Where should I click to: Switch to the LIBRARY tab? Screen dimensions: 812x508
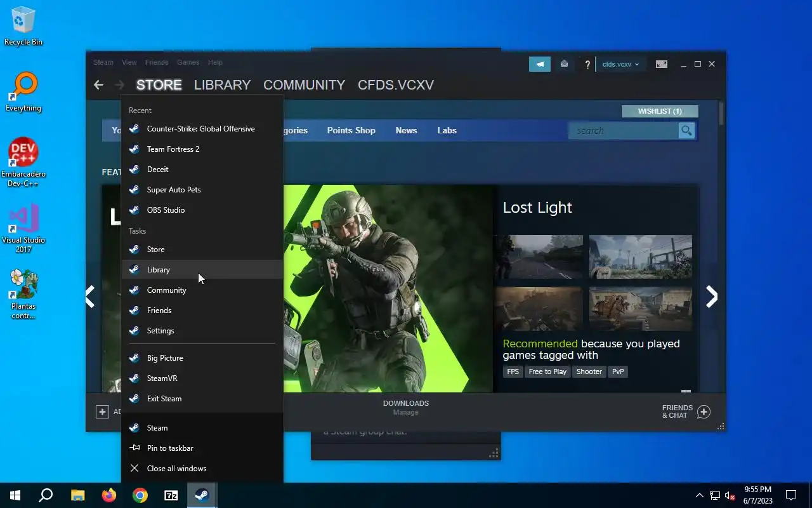click(x=222, y=85)
